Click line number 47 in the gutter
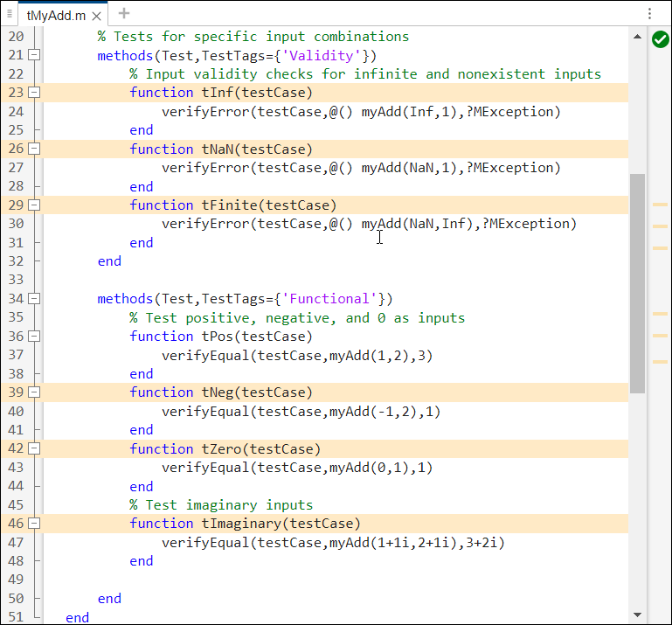 pos(16,542)
